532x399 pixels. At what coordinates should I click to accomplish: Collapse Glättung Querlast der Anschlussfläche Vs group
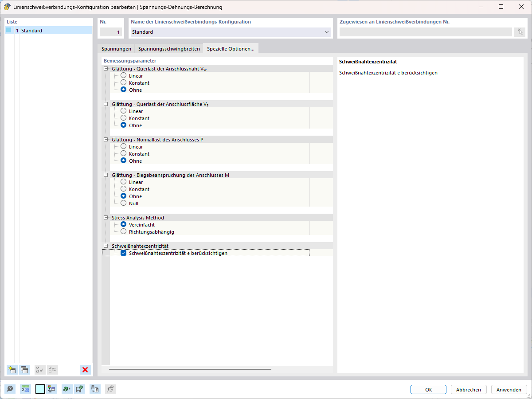(x=106, y=104)
